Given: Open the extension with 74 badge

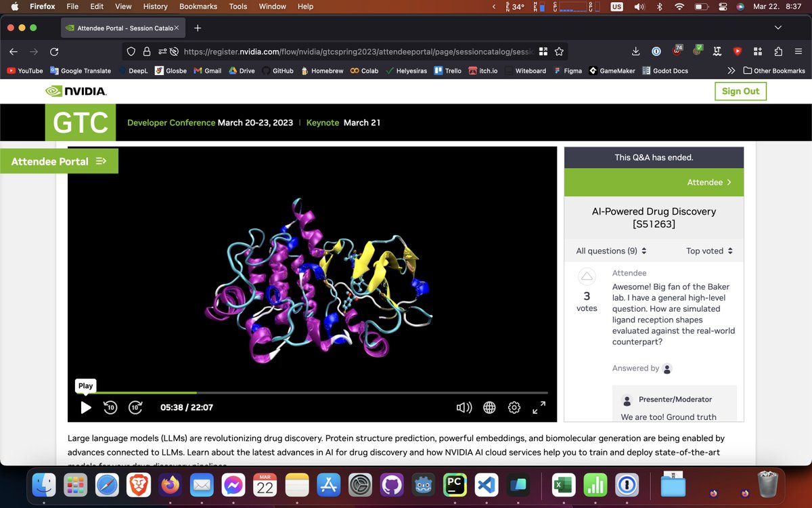Looking at the screenshot, I should click(x=677, y=50).
